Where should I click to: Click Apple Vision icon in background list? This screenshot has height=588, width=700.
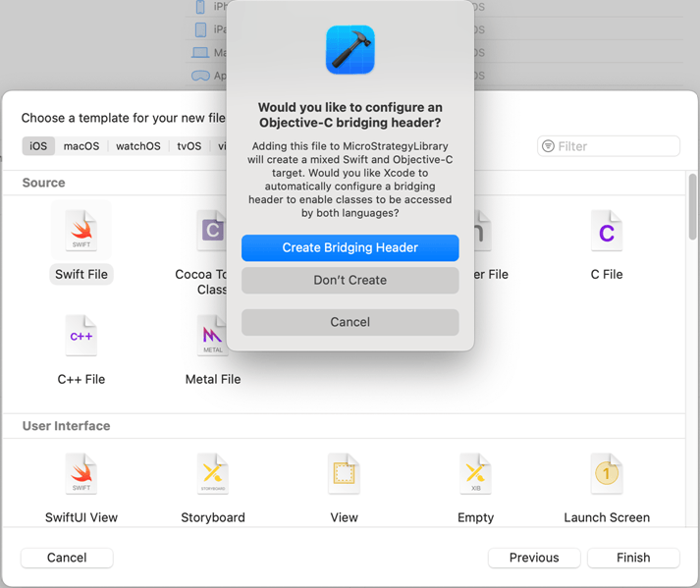tap(200, 76)
